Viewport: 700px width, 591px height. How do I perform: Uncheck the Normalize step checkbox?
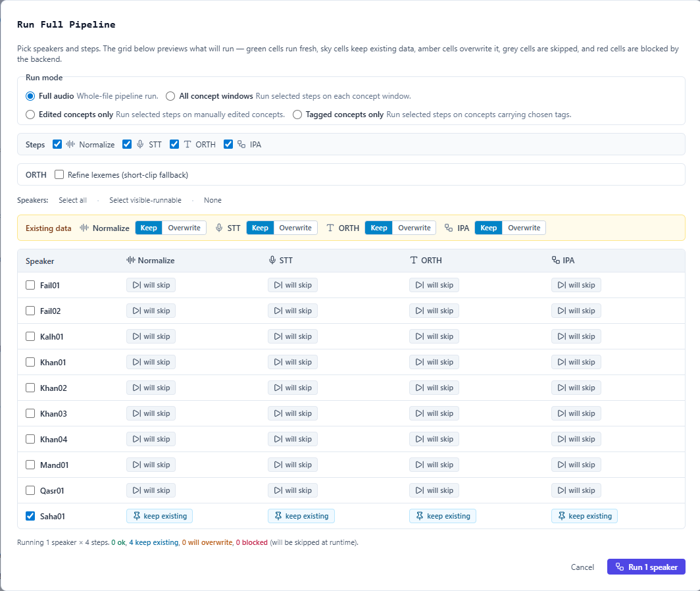tap(57, 144)
